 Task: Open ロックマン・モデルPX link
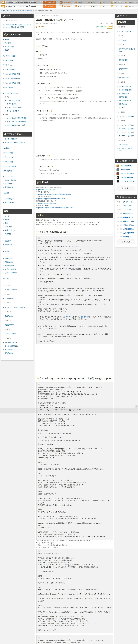point(126,116)
